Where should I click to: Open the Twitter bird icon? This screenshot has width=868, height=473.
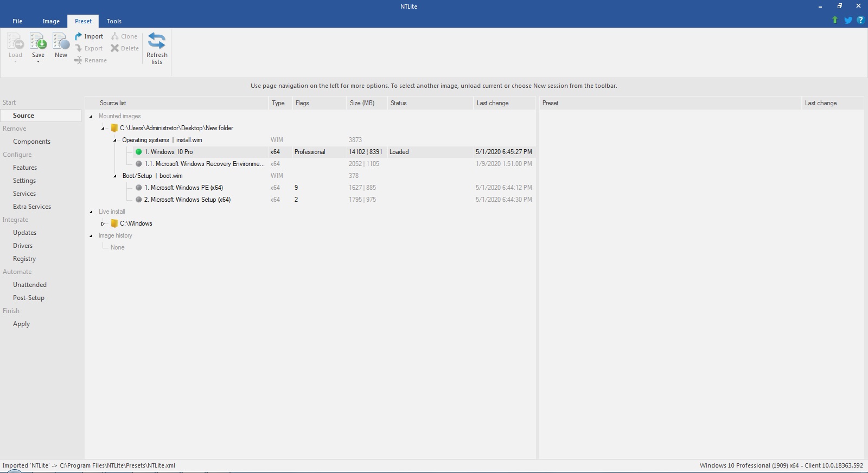pyautogui.click(x=848, y=20)
